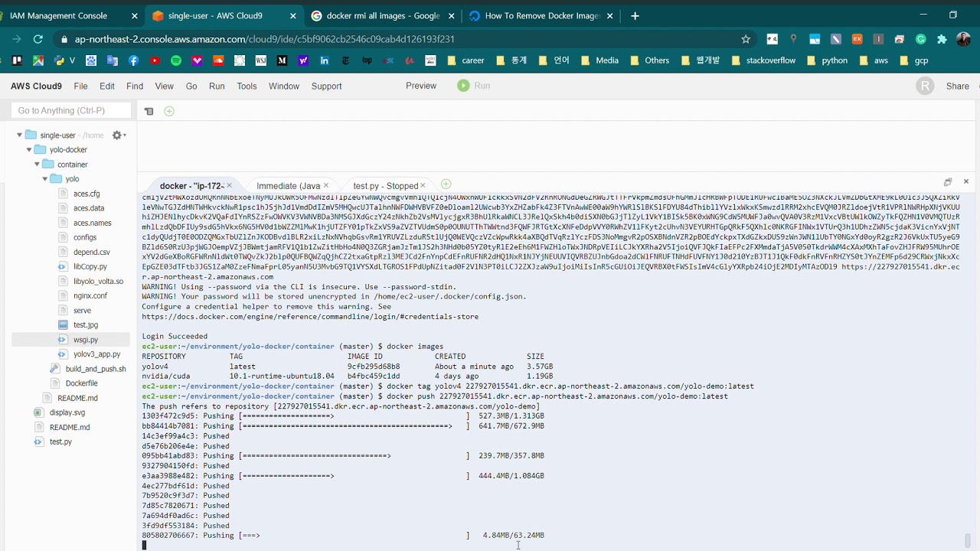The image size is (980, 551).
Task: Bookmark this page with star icon
Action: tap(746, 39)
